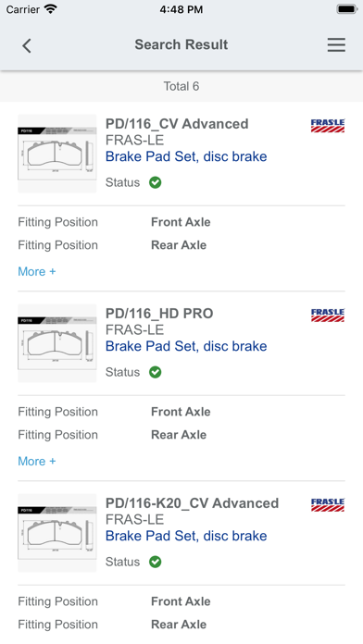Tap the FRAS-LE logo for PD/116_CV Advanced
This screenshot has height=644, width=363.
click(x=328, y=126)
